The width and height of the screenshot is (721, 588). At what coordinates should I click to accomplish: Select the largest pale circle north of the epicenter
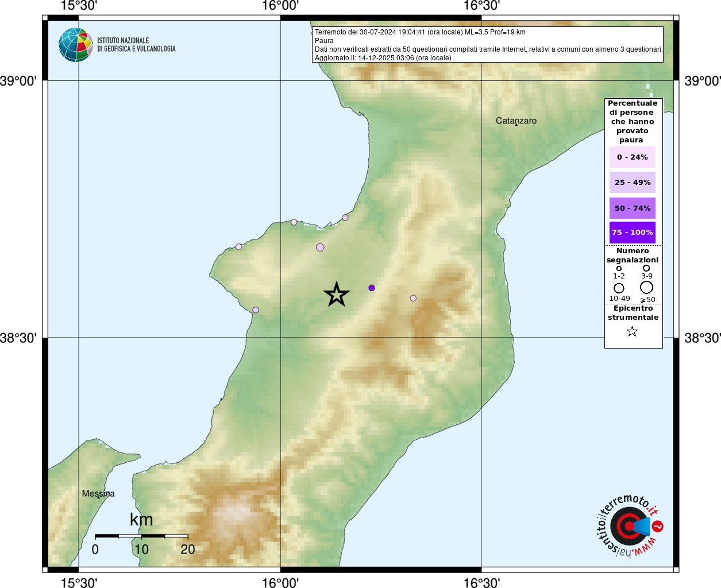tap(320, 247)
